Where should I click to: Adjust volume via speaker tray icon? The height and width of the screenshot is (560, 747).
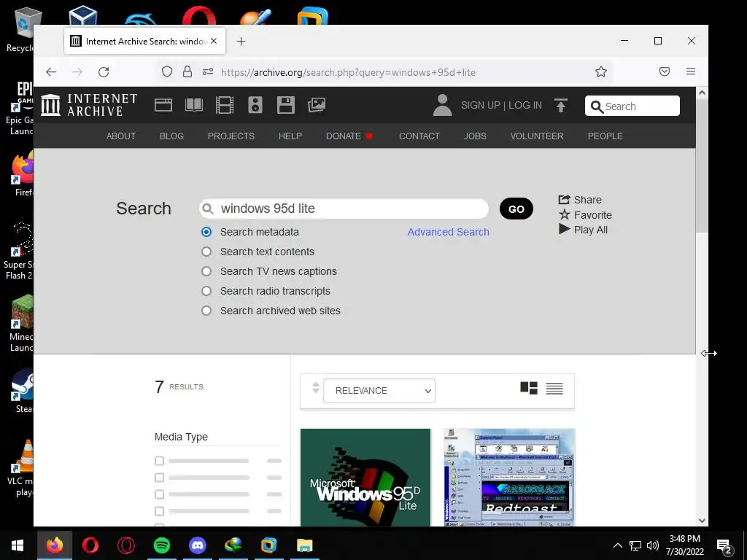(x=653, y=545)
